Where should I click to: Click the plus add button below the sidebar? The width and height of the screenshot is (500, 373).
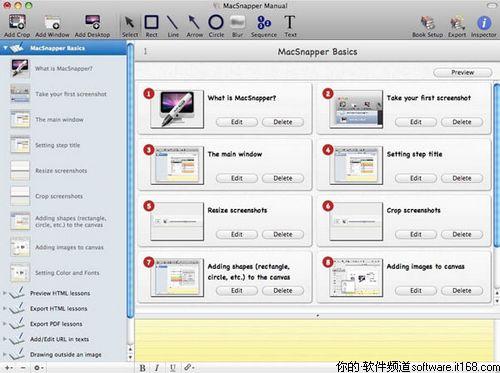(9, 368)
